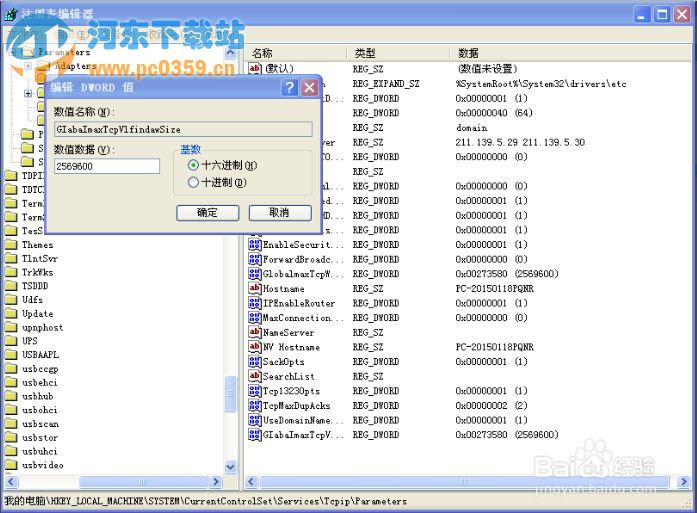Select hexadecimal radio option in DWORD dialog
This screenshot has height=513, width=697.
coord(193,165)
